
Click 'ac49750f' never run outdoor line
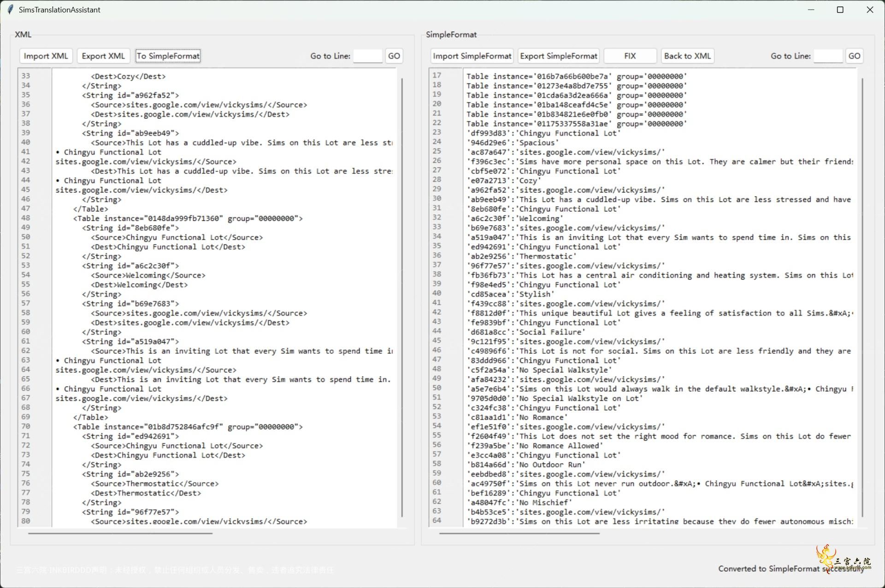tap(660, 483)
